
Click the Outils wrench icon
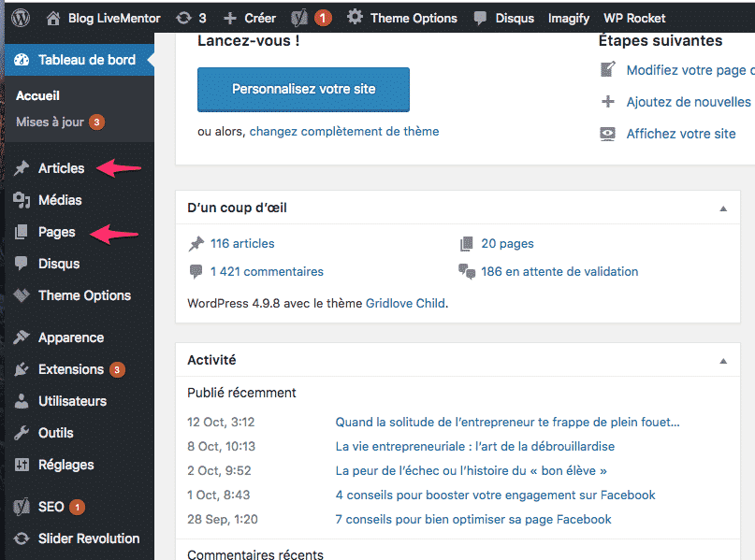(22, 433)
